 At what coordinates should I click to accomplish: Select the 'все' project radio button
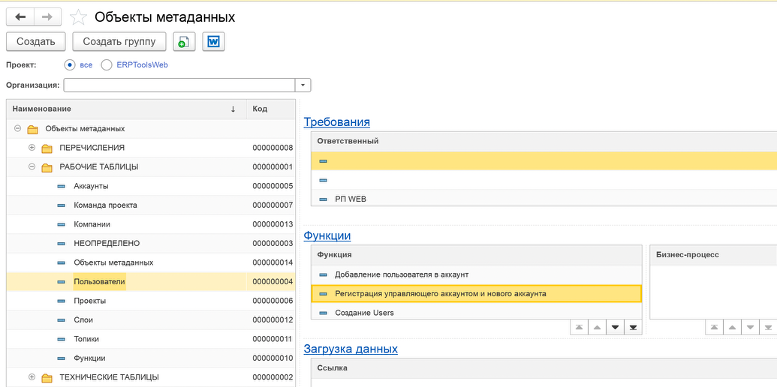click(70, 65)
